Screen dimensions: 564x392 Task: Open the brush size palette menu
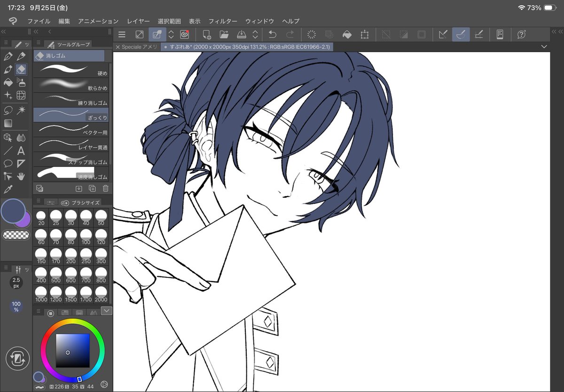pos(39,201)
